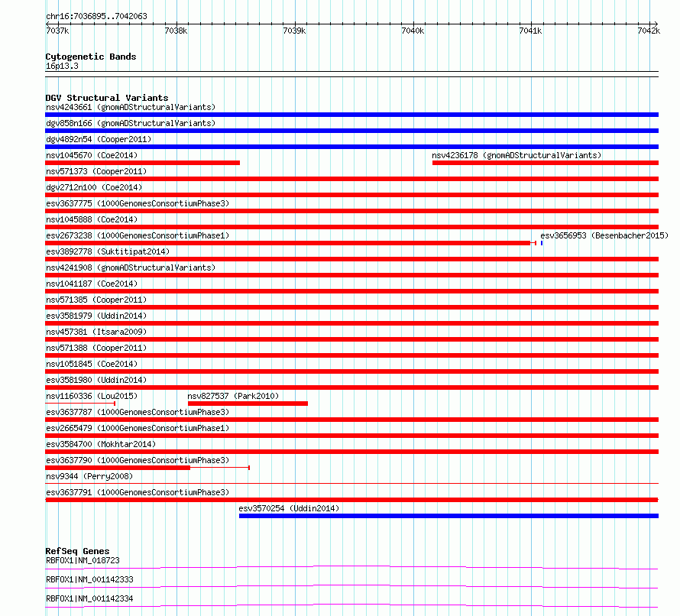
Task: Click the nsv827537 Park2010 label
Action: click(233, 396)
